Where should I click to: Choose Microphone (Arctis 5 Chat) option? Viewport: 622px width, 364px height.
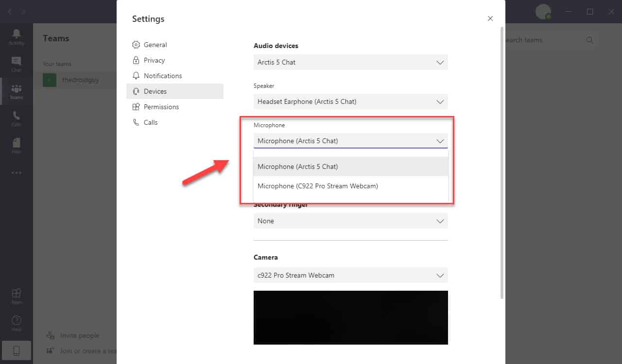[350, 166]
